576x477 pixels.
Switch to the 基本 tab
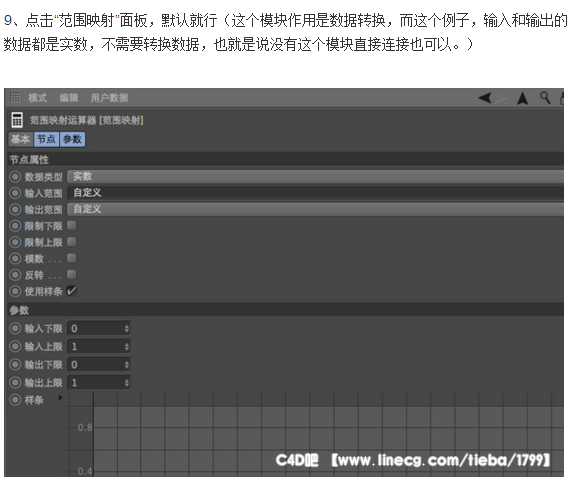(x=20, y=139)
